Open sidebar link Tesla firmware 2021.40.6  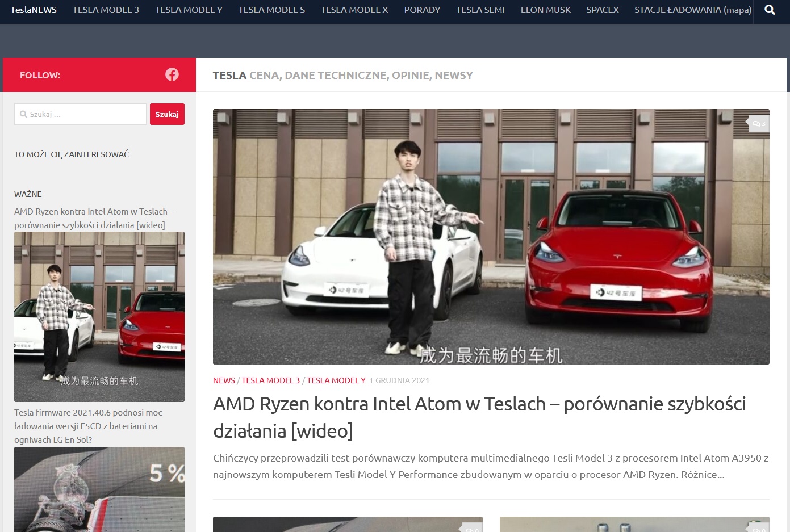click(x=88, y=426)
